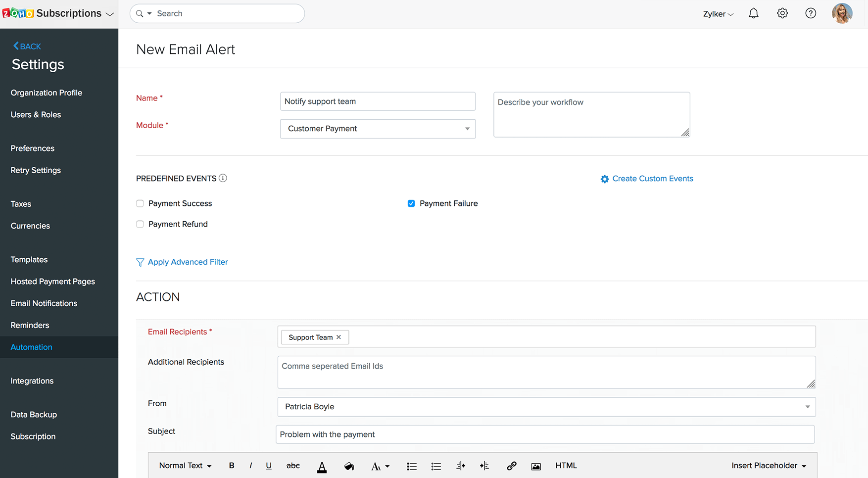Apply underline formatting
Image resolution: width=868 pixels, height=478 pixels.
tap(269, 466)
